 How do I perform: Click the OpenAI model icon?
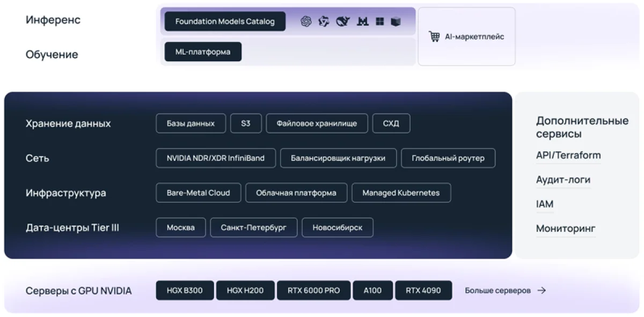[x=306, y=21]
